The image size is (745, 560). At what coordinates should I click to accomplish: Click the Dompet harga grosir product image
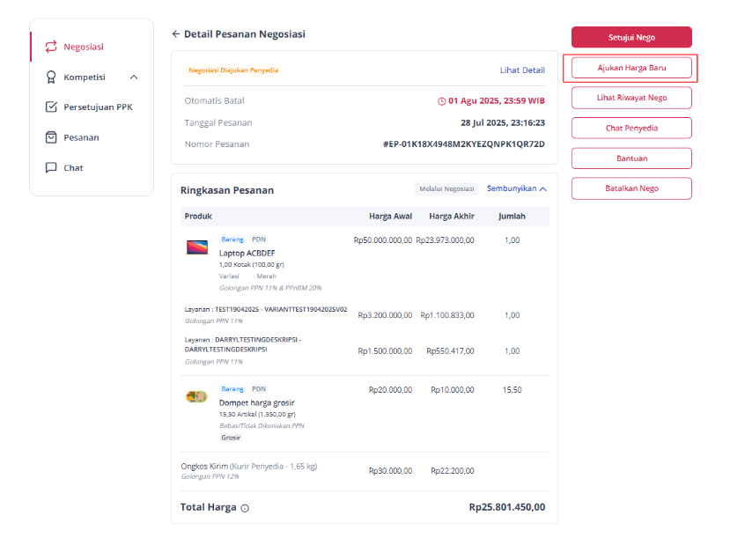tap(196, 396)
